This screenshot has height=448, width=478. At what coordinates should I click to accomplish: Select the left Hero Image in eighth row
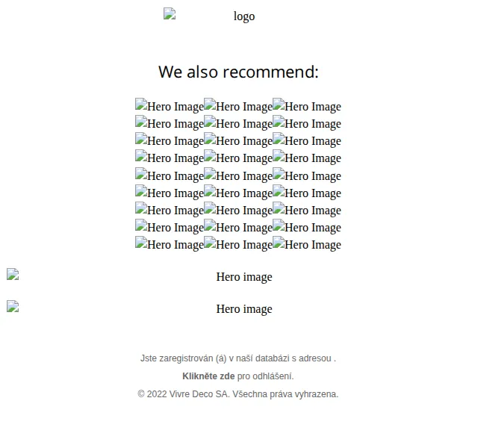pyautogui.click(x=170, y=227)
